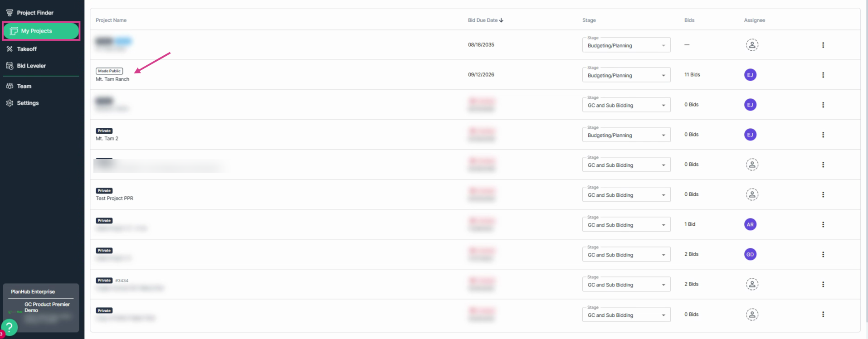
Task: Go to the Team page
Action: click(x=19, y=86)
